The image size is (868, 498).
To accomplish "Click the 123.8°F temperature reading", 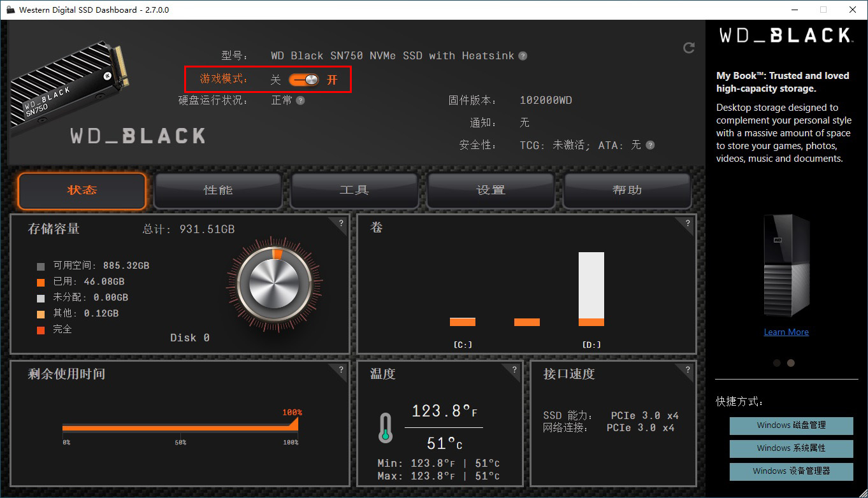I will 444,411.
